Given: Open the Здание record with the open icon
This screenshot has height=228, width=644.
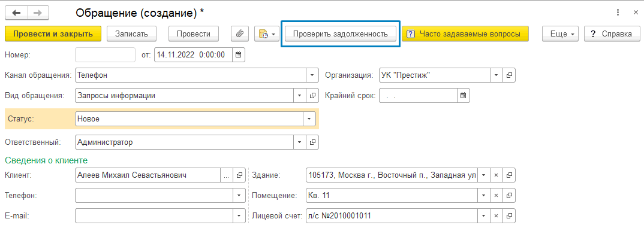Looking at the screenshot, I should [509, 175].
